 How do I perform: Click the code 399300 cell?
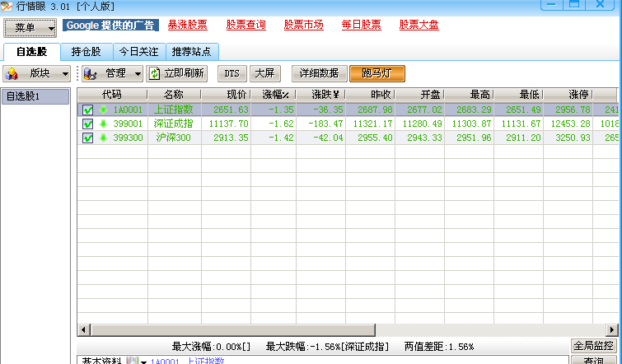point(128,138)
